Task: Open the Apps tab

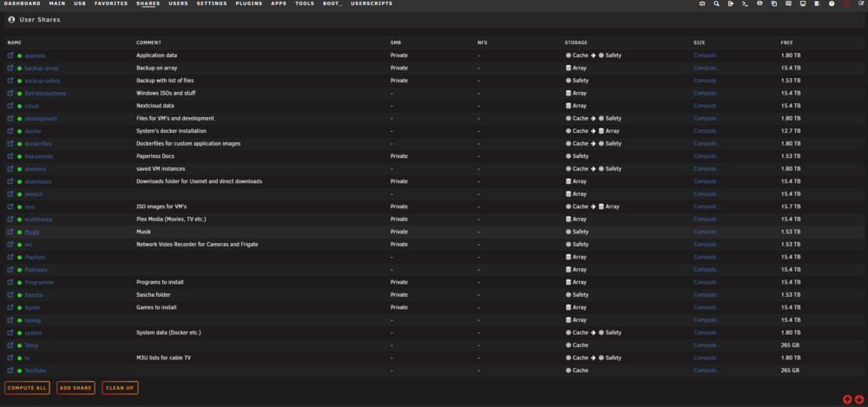Action: pos(279,3)
